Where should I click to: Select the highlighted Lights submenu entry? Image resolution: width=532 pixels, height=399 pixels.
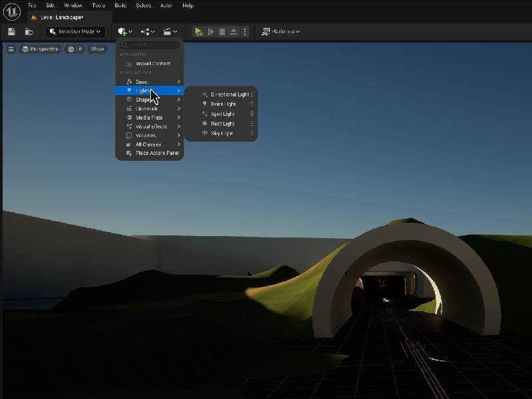[150, 90]
